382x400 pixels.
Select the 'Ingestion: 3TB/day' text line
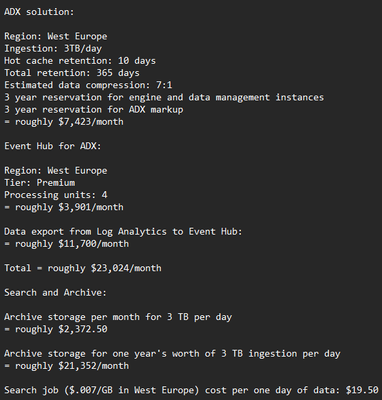coord(53,48)
